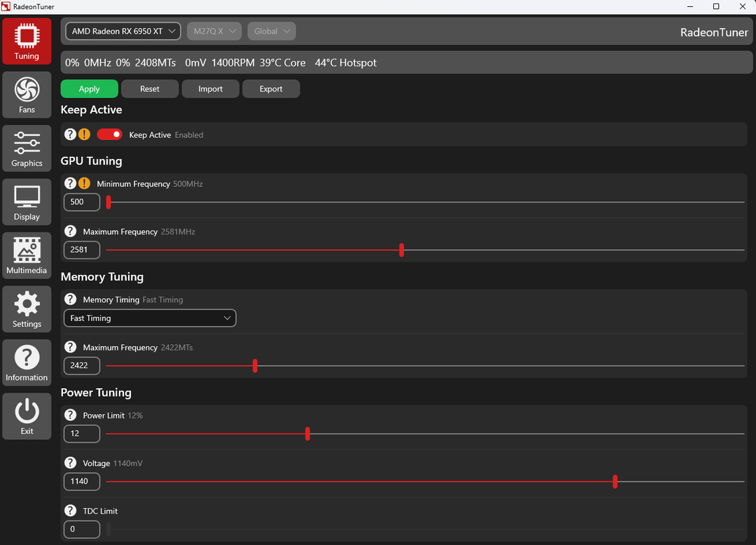Open the Tuning section in sidebar

[27, 41]
